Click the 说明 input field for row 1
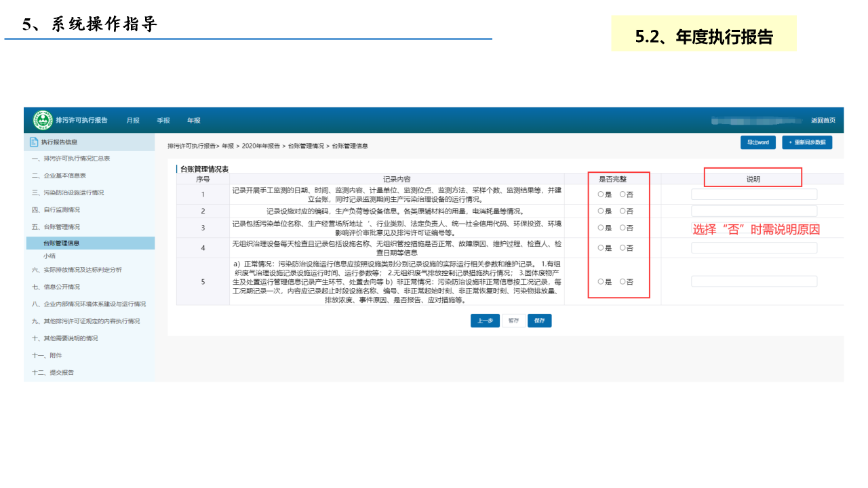The width and height of the screenshot is (868, 488). pos(753,195)
